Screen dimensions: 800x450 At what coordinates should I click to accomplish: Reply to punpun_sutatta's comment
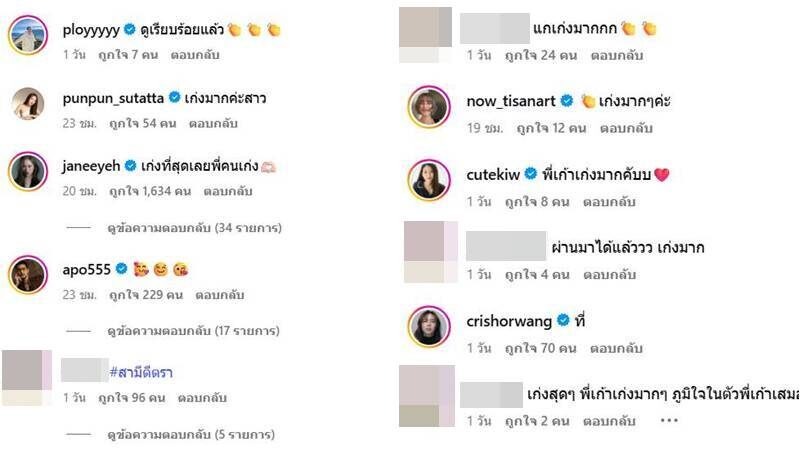213,123
